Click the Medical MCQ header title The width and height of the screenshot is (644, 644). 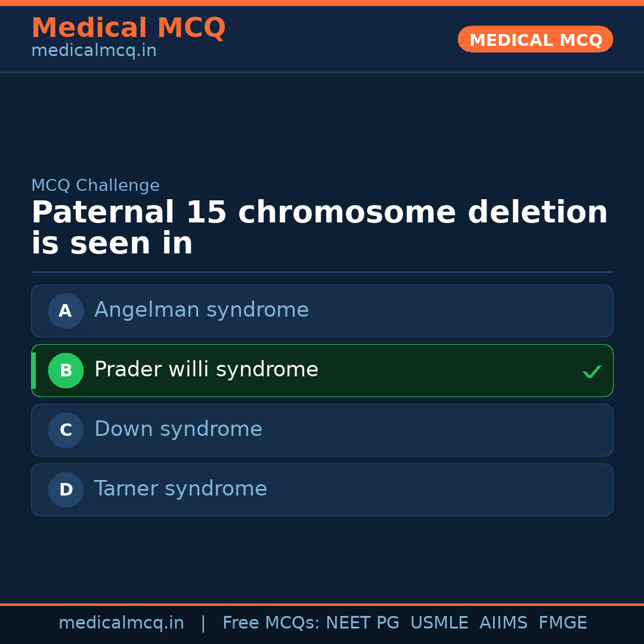[x=128, y=28]
